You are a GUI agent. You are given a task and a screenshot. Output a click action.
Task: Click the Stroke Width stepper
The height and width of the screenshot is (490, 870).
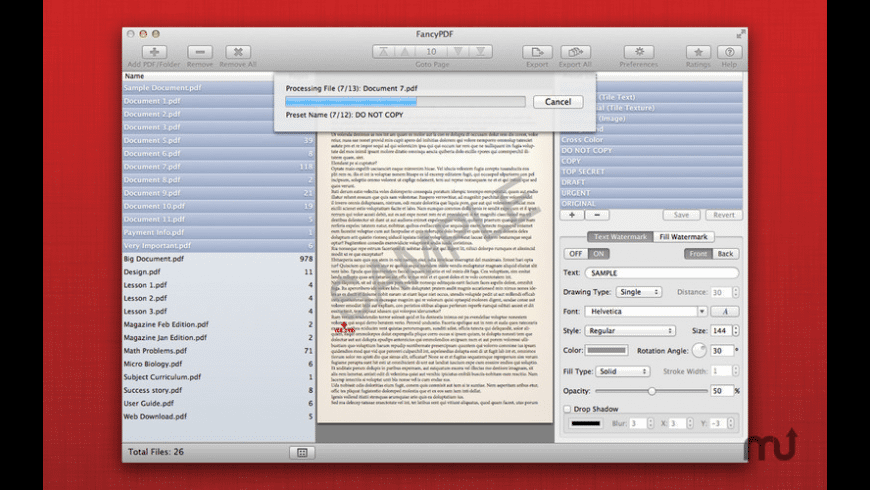tap(736, 371)
